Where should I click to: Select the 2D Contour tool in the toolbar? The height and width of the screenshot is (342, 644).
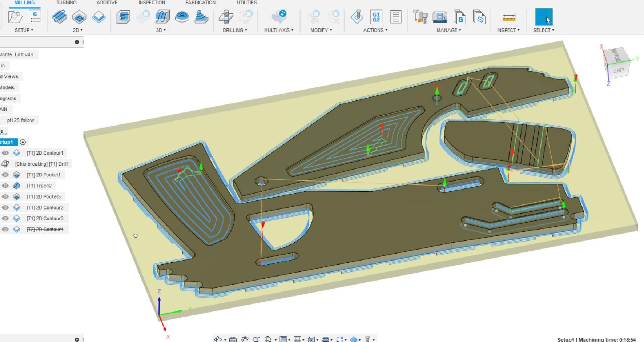99,17
